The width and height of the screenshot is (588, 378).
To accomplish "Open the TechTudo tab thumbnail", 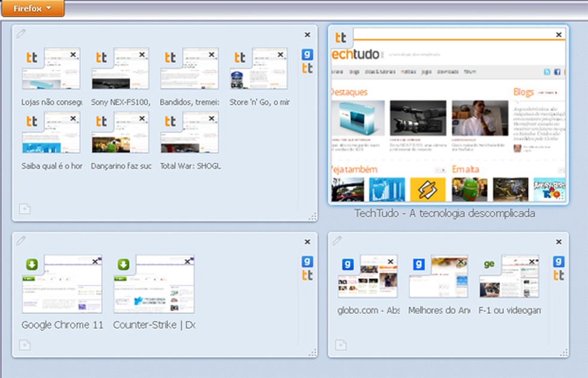I will click(445, 116).
